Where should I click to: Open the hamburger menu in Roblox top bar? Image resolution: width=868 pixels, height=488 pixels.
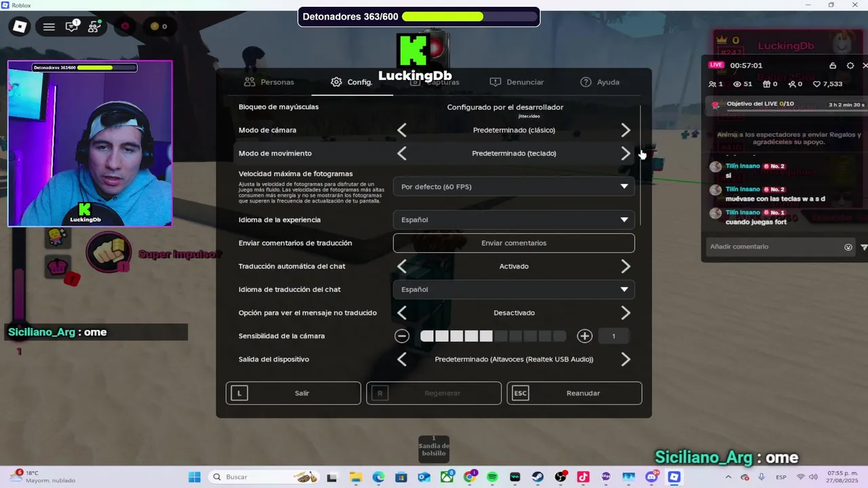tap(49, 26)
